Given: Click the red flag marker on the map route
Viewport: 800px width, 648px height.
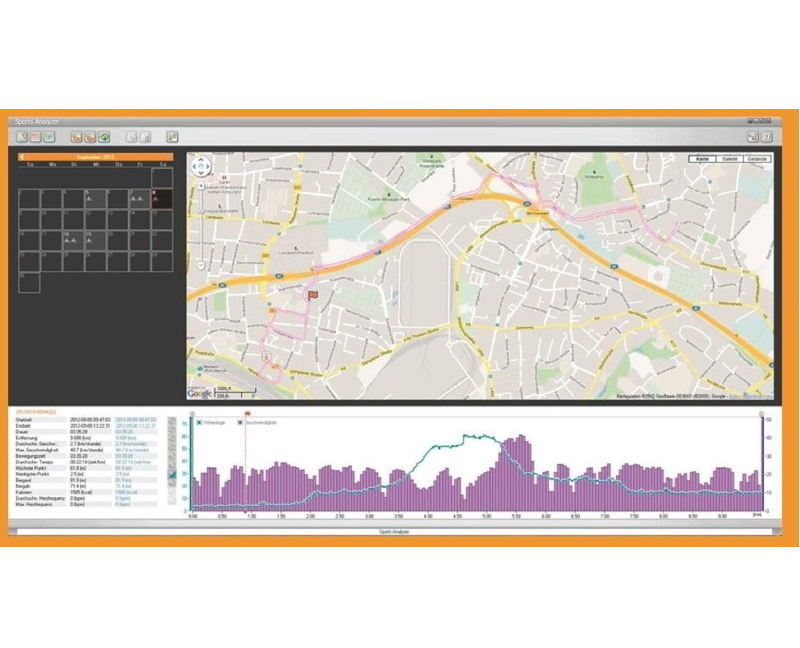Looking at the screenshot, I should (312, 294).
